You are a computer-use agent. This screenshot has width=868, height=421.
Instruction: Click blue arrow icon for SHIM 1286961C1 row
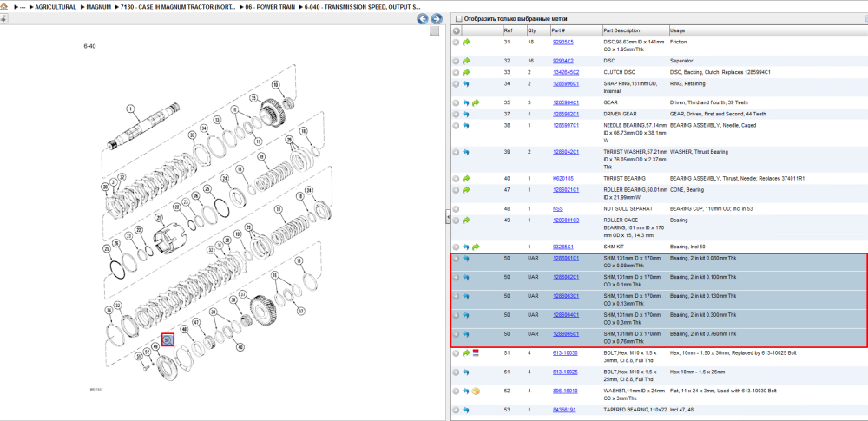pyautogui.click(x=466, y=258)
